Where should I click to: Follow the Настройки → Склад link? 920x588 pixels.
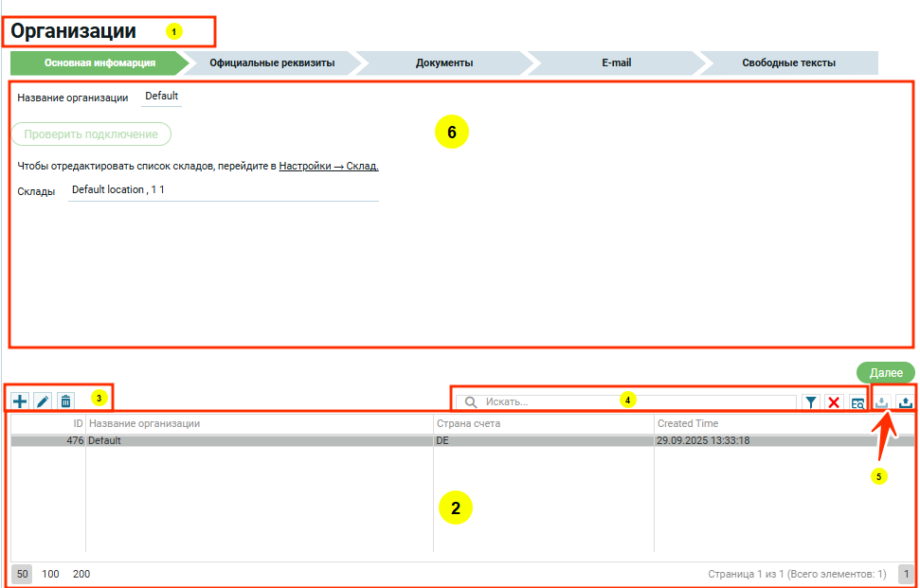tap(329, 166)
